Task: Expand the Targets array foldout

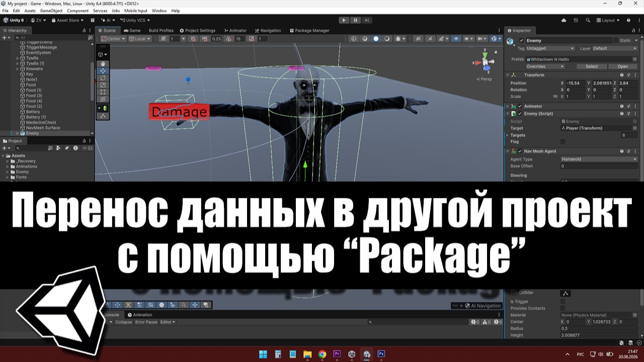Action: coord(507,135)
